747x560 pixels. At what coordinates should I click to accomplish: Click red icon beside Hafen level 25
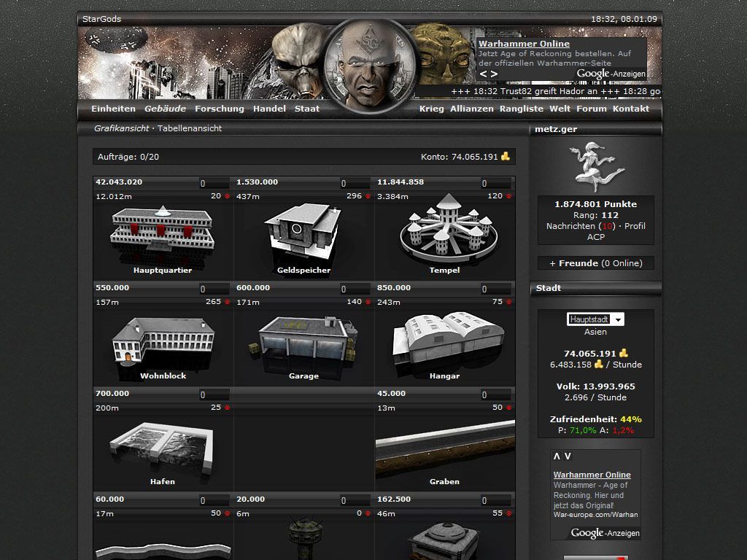(x=228, y=408)
